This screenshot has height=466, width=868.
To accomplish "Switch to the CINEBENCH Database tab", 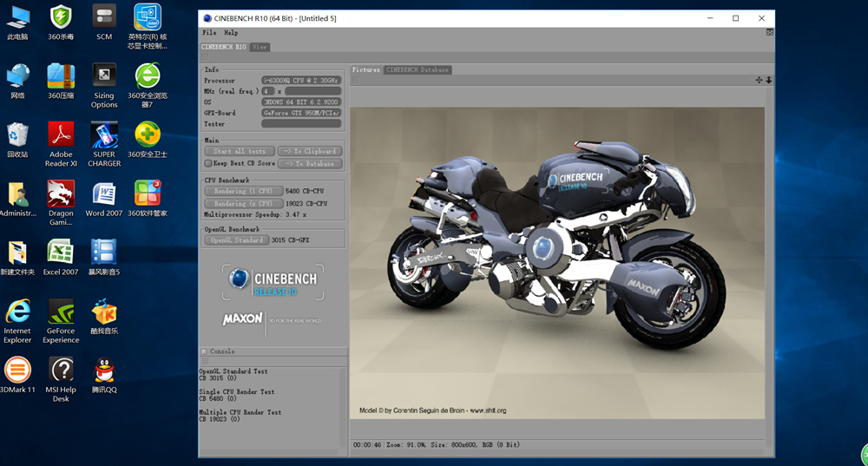I will coord(417,69).
